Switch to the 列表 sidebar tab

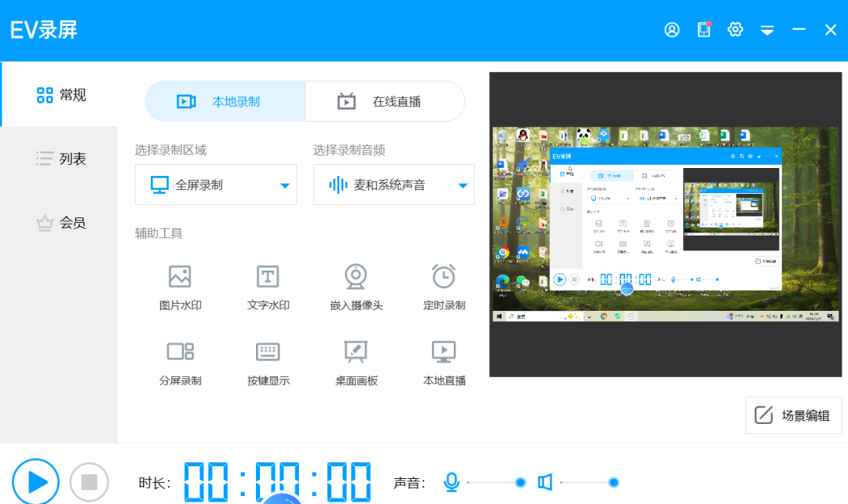pos(60,159)
